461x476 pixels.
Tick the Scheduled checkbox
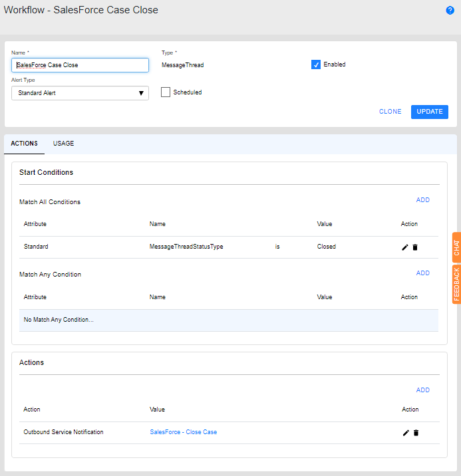[166, 92]
